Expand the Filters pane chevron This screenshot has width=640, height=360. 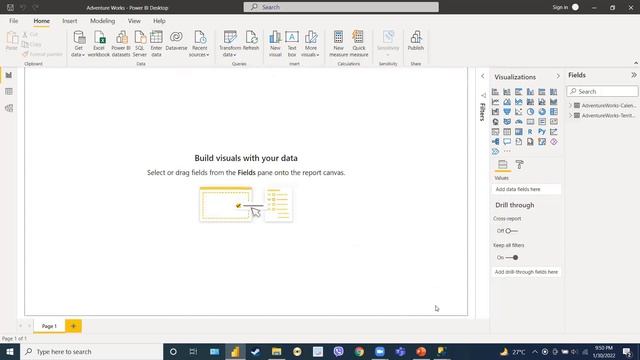(483, 76)
